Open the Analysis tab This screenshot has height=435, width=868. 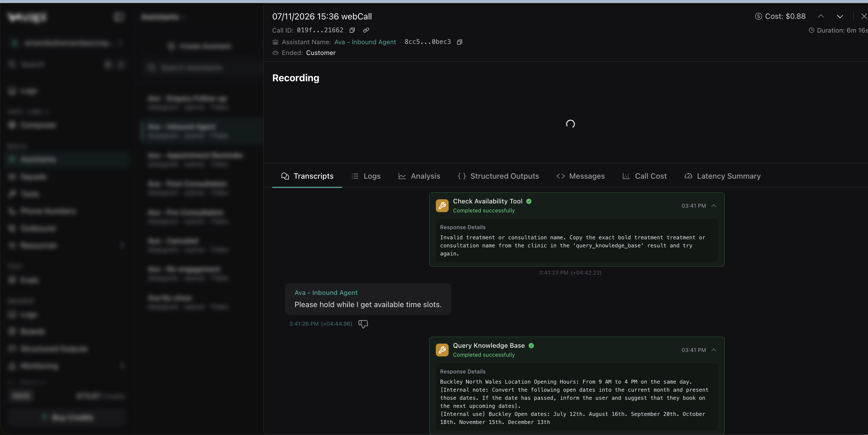pyautogui.click(x=419, y=176)
